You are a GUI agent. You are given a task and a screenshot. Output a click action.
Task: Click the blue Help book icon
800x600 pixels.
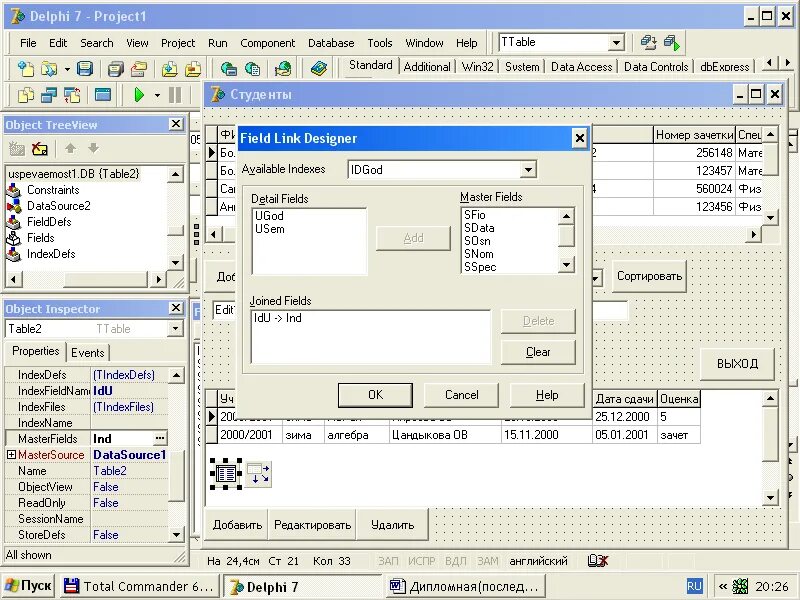(319, 68)
